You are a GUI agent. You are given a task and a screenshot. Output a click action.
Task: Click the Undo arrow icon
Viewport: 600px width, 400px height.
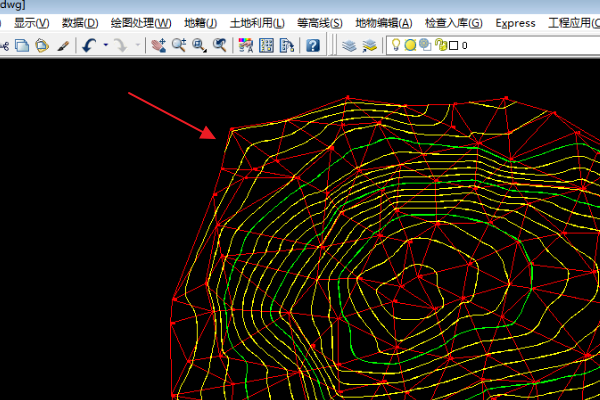click(x=89, y=45)
